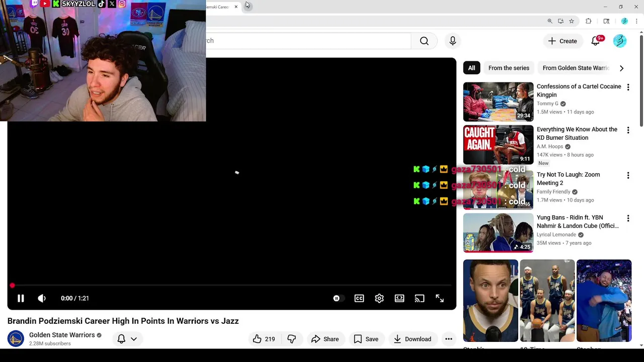Open Chrome three-dot menu
Screen dimensions: 644x362
(636, 21)
